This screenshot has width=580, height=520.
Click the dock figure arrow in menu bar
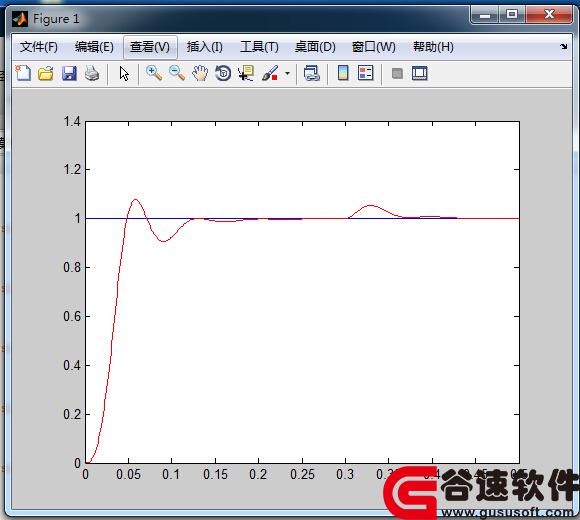pos(564,47)
